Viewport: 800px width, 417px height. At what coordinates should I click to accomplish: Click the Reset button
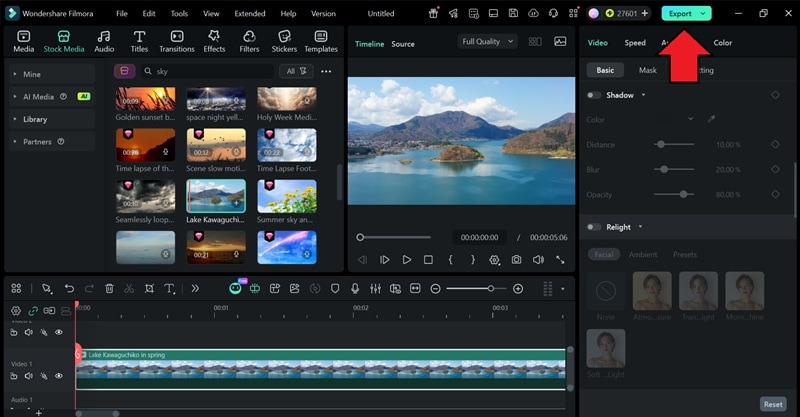coord(773,404)
